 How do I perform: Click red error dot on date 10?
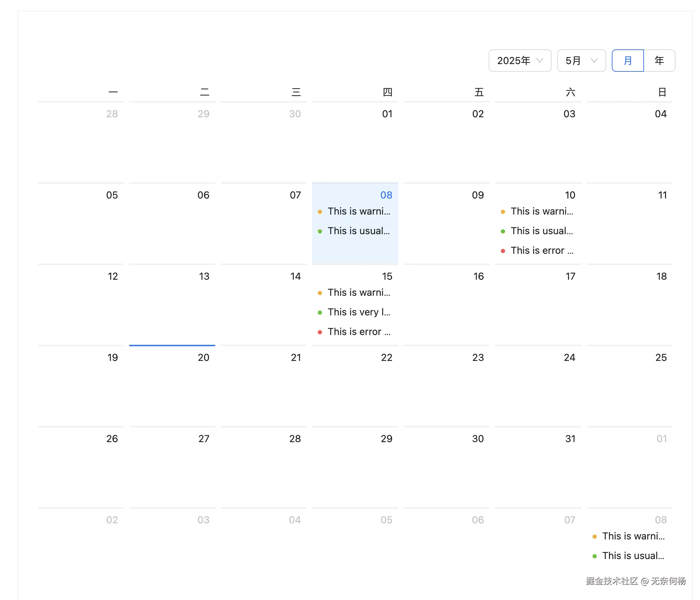click(x=503, y=251)
